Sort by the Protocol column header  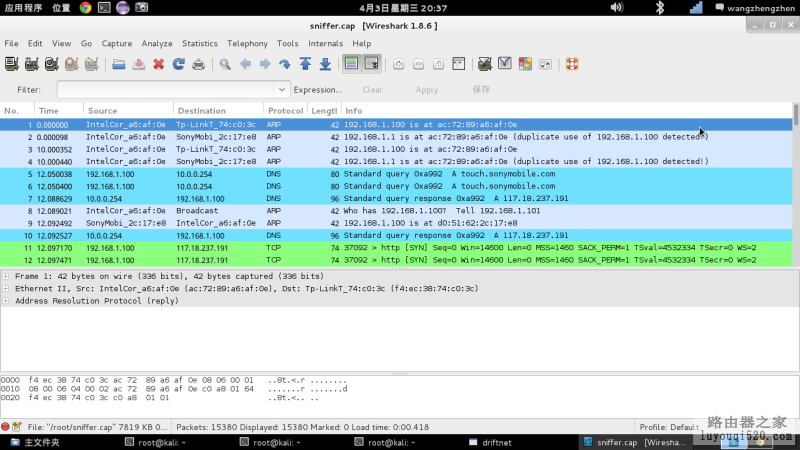click(286, 111)
